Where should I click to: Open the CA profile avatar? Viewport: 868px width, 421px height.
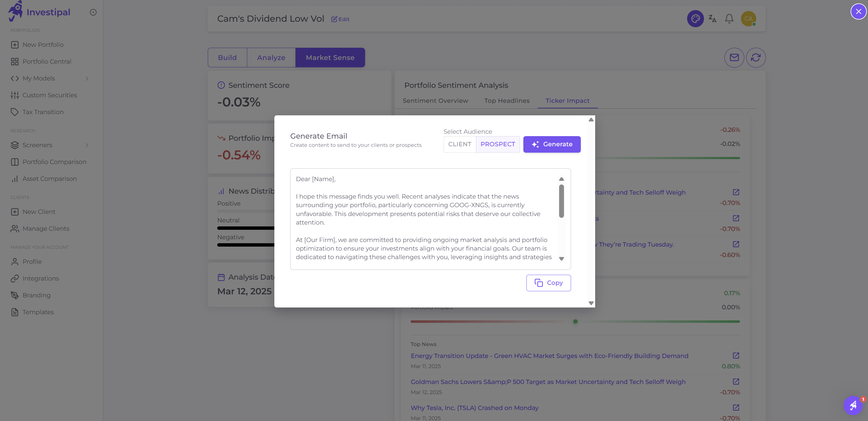[x=749, y=19]
